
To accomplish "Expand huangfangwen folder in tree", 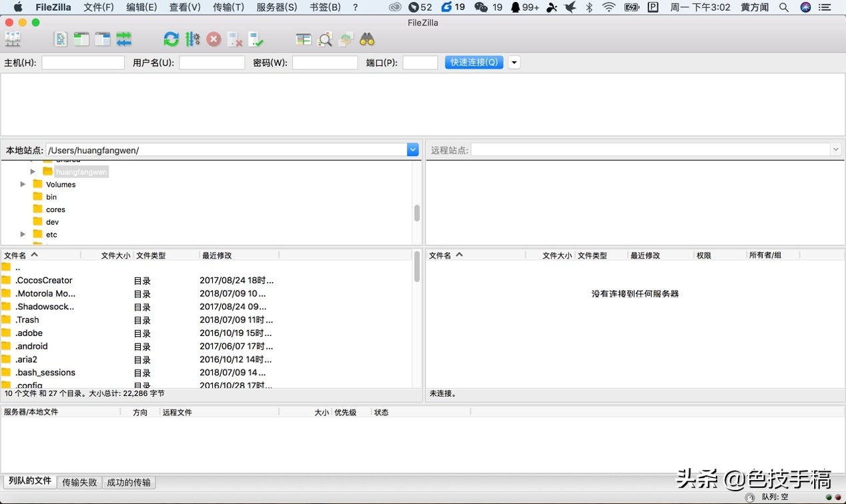I will (33, 171).
